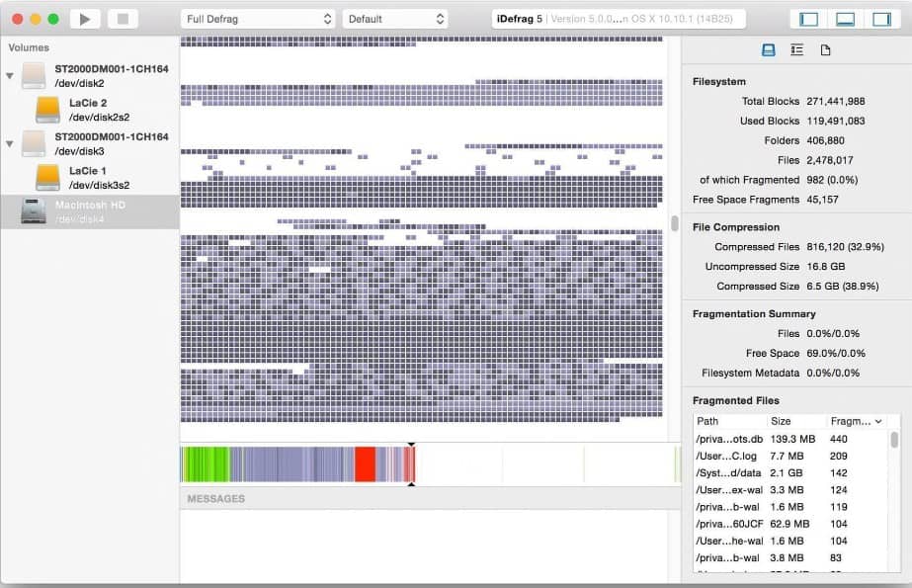Click the Volumes sidebar heading
This screenshot has width=912, height=588.
point(29,47)
